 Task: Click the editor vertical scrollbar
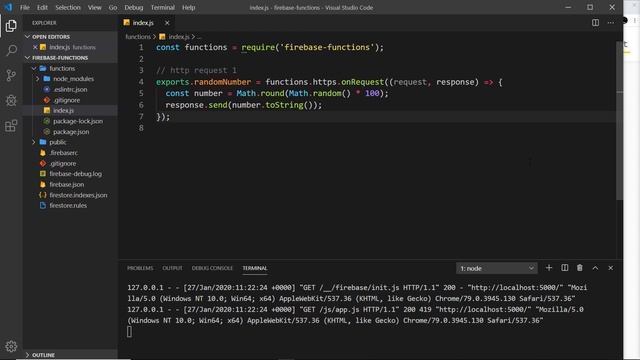[620, 120]
